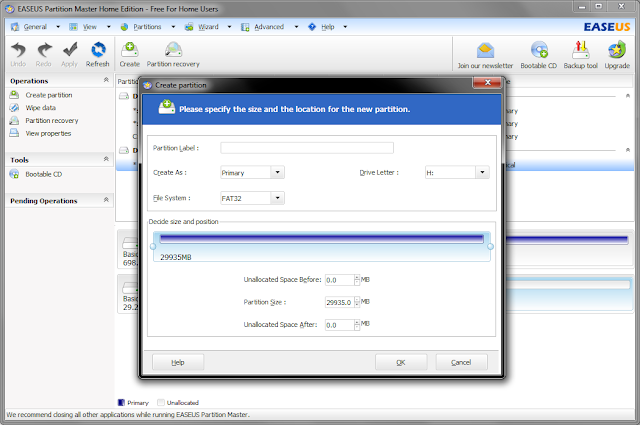Click the Partition Size value field
Viewport: 640px width, 425px height.
[x=339, y=302]
